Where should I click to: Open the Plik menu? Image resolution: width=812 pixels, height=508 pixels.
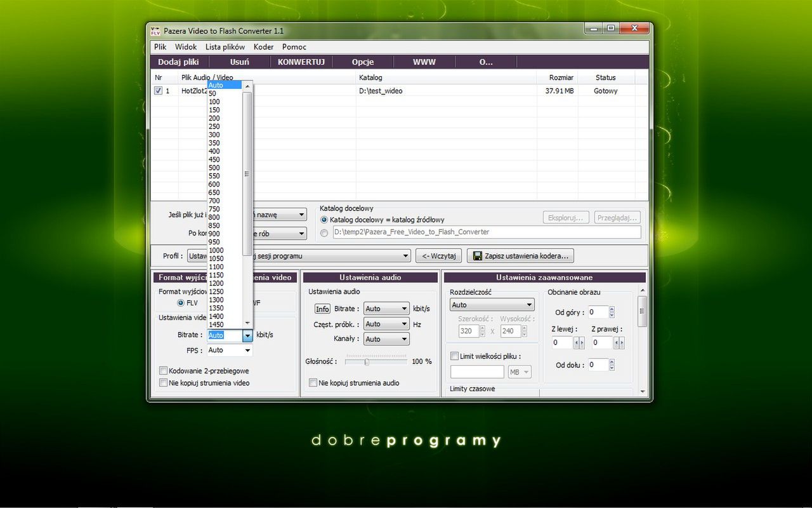pos(160,46)
